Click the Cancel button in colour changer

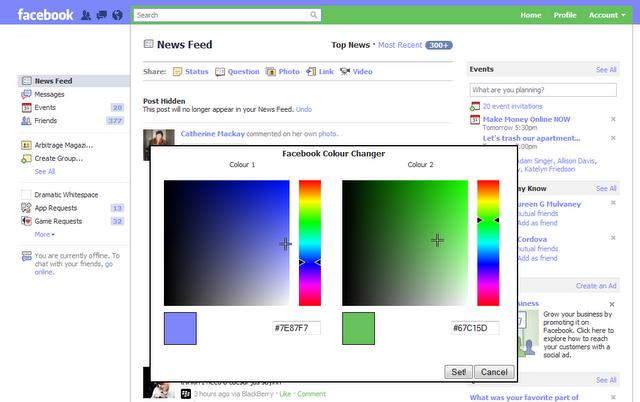[494, 372]
